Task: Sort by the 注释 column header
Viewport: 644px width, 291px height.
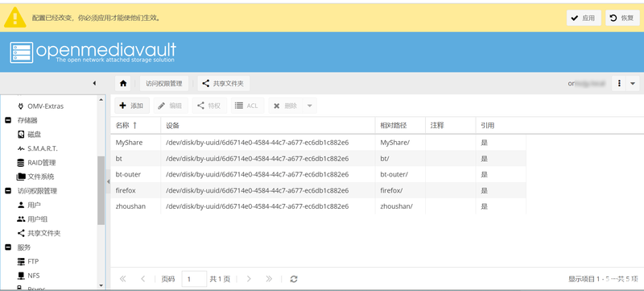Action: (x=450, y=126)
